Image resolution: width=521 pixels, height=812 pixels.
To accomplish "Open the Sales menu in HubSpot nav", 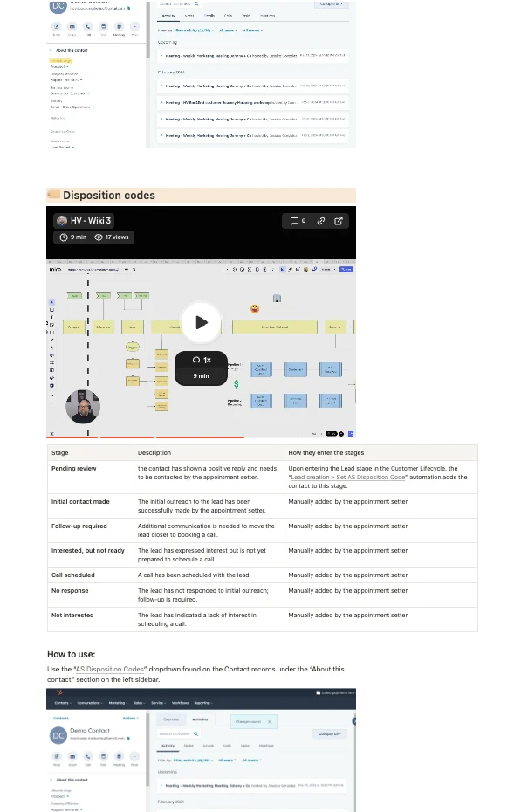I will (x=139, y=703).
